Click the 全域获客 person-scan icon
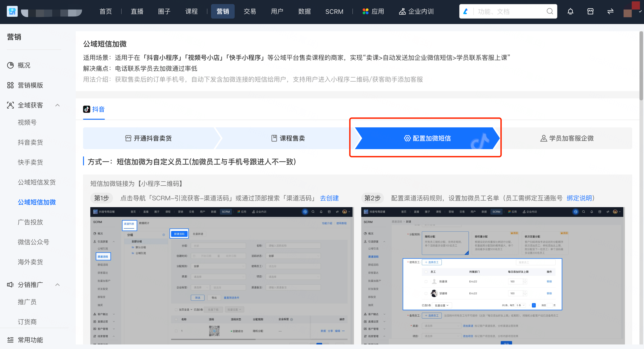The width and height of the screenshot is (644, 349). (10, 105)
